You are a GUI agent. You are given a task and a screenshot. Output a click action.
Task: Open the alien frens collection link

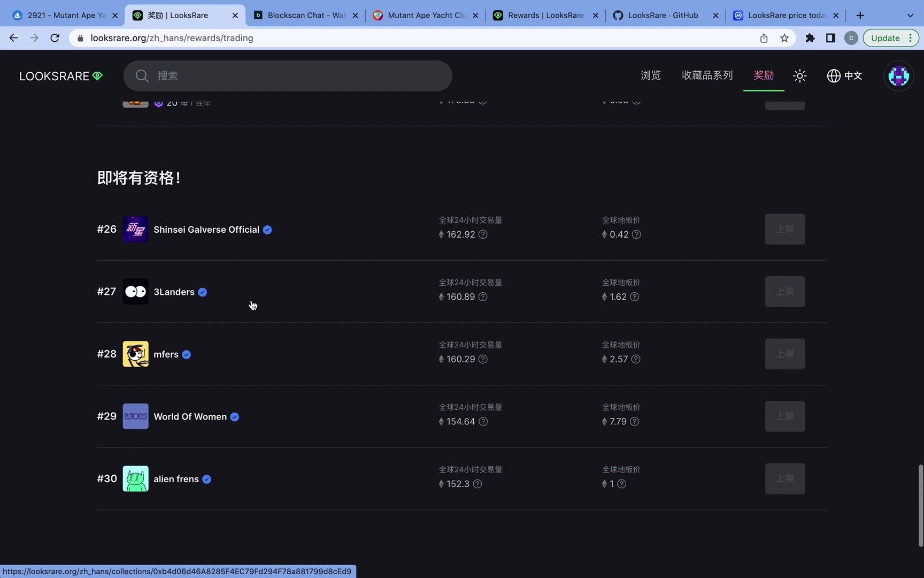click(x=176, y=479)
